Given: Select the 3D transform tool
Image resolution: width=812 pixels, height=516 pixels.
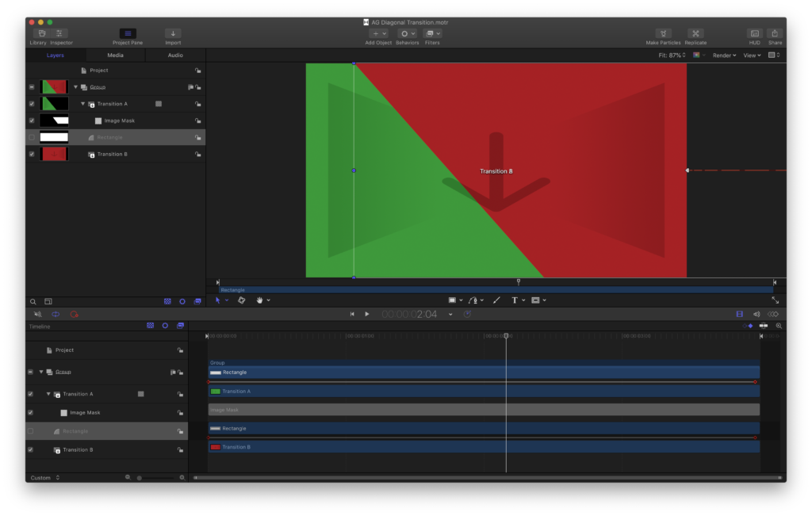Looking at the screenshot, I should pyautogui.click(x=241, y=300).
